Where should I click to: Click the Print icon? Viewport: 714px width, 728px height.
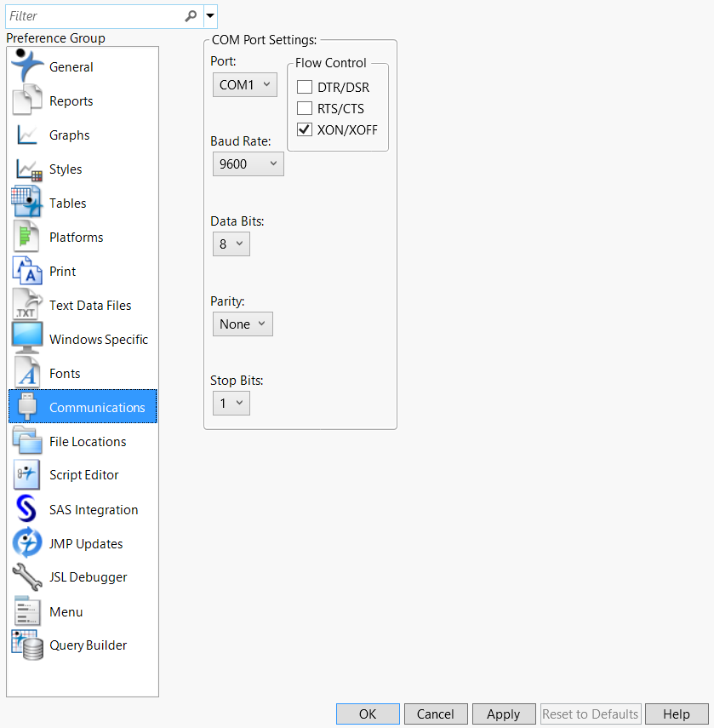point(27,271)
